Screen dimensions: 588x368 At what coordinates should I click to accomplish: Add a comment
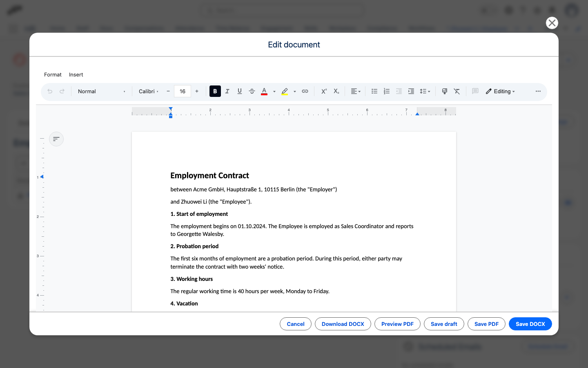point(475,91)
